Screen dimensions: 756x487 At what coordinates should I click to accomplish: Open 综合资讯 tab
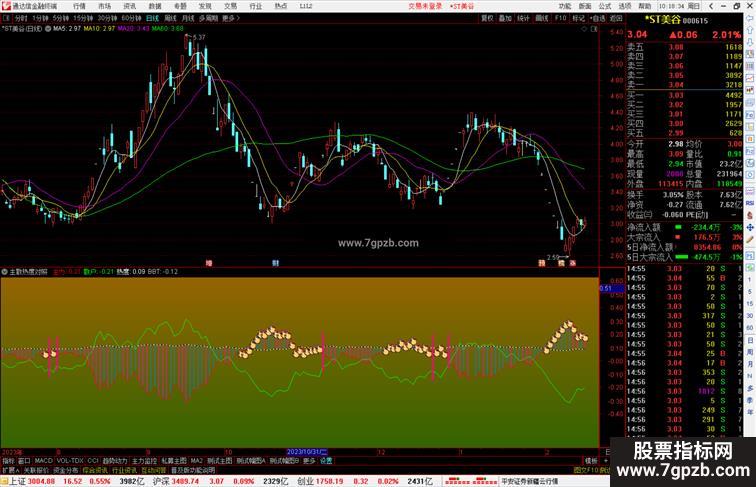point(95,470)
